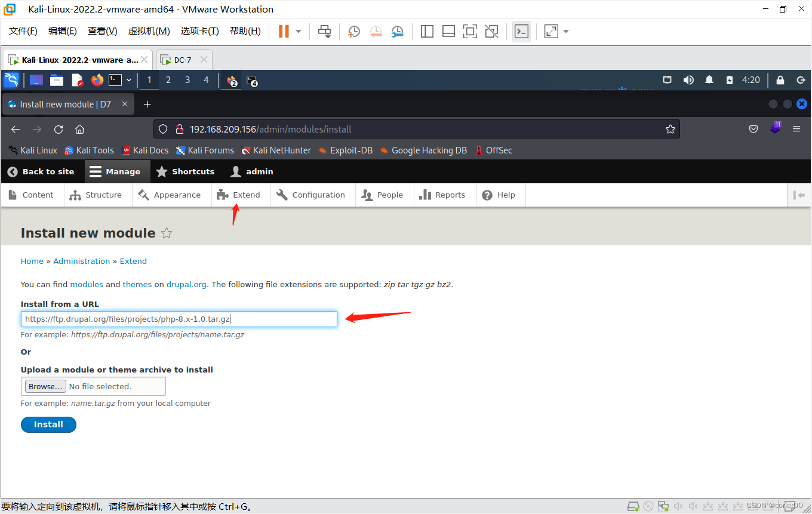Close the 'Install new module | D7' browser tab
This screenshot has height=514, width=812.
[125, 104]
